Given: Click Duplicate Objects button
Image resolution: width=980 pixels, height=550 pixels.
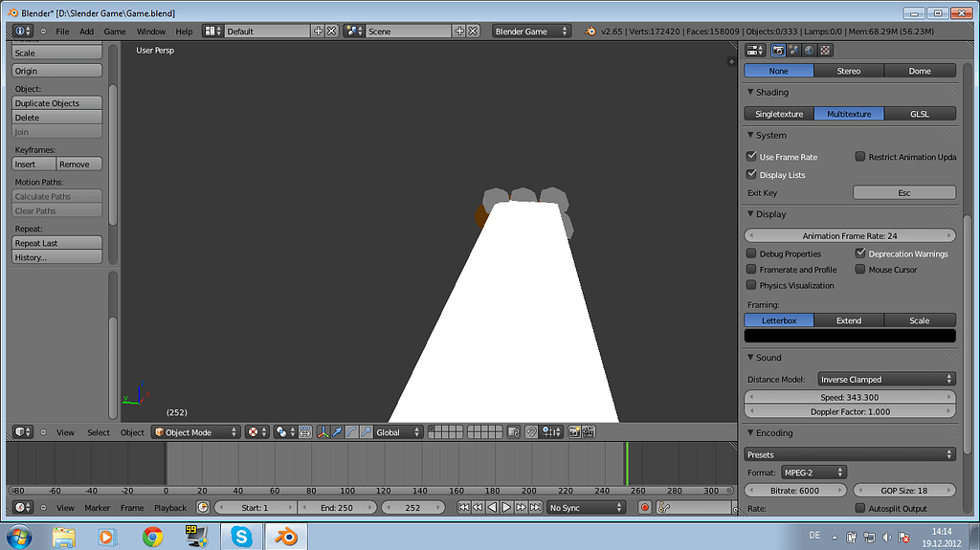Looking at the screenshot, I should coord(56,103).
